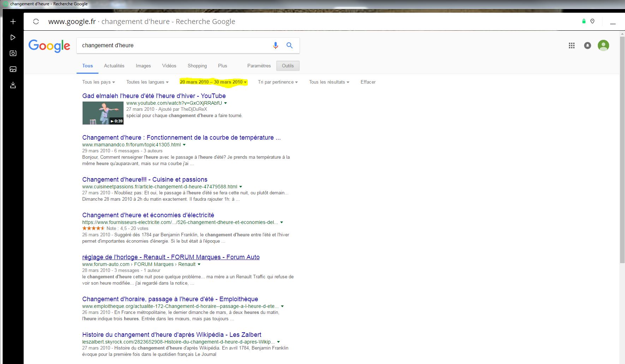
Task: Switch to the Actualités tab
Action: 114,66
